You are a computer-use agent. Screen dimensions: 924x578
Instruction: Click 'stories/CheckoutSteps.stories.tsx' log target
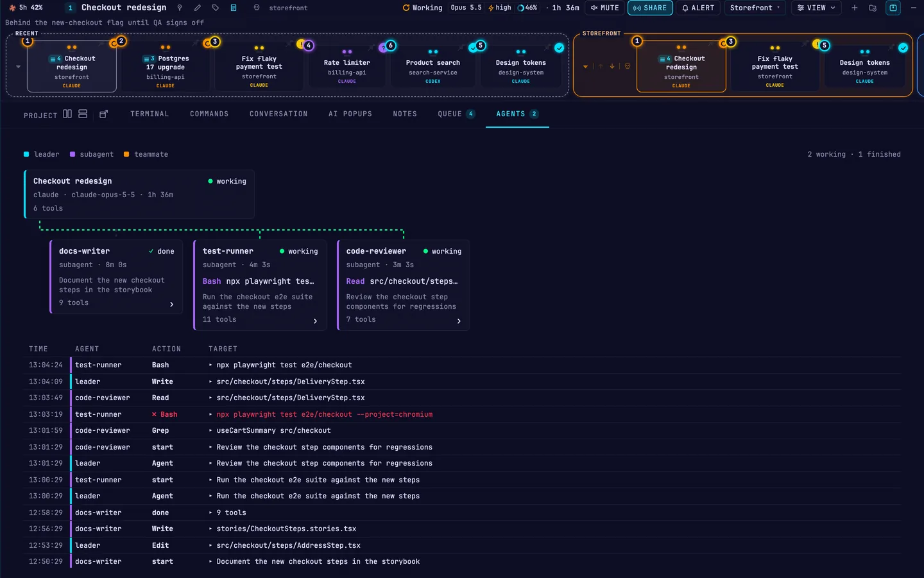(x=286, y=529)
